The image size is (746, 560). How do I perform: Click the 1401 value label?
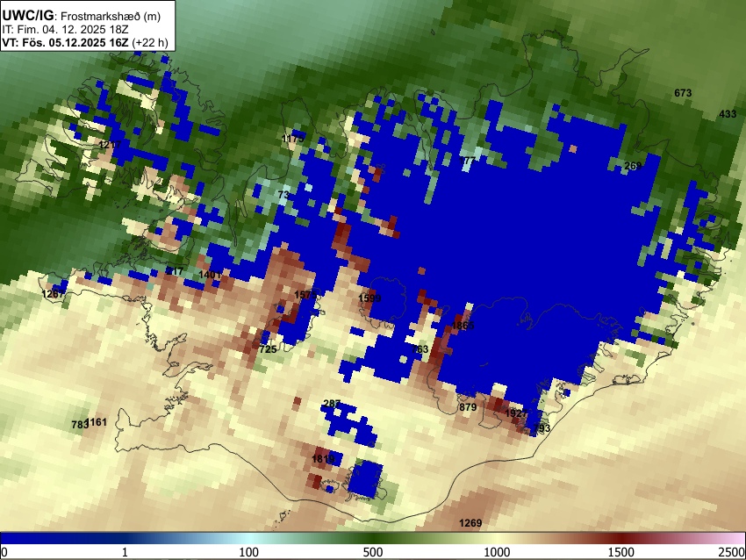point(210,275)
